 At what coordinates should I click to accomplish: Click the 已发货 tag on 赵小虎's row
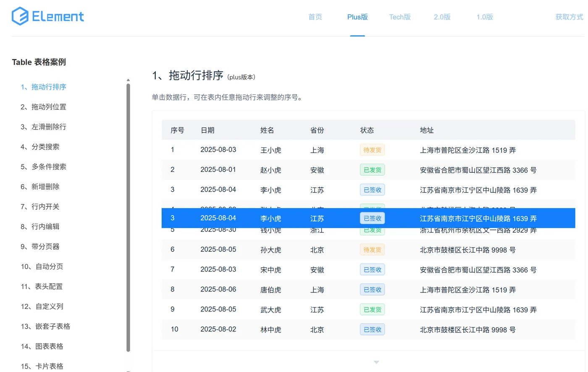tap(372, 170)
